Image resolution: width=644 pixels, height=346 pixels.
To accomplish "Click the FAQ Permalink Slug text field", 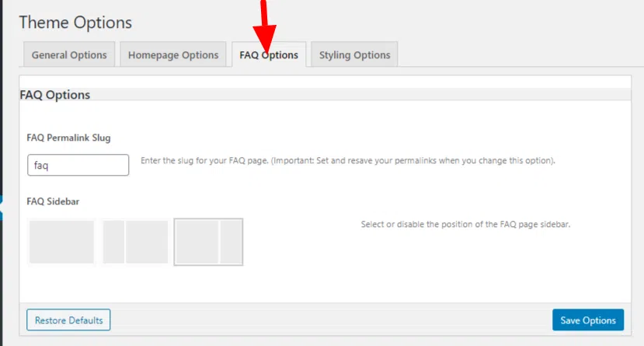I will pyautogui.click(x=78, y=165).
